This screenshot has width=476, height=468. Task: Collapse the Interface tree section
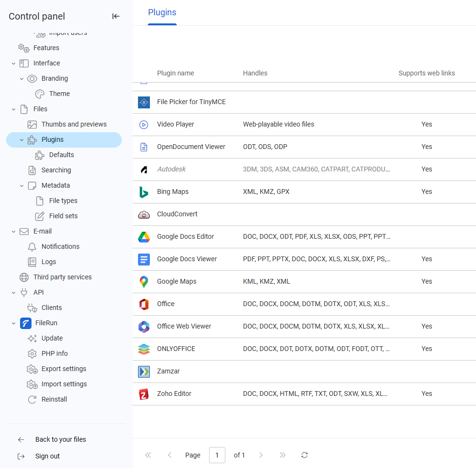pyautogui.click(x=13, y=64)
